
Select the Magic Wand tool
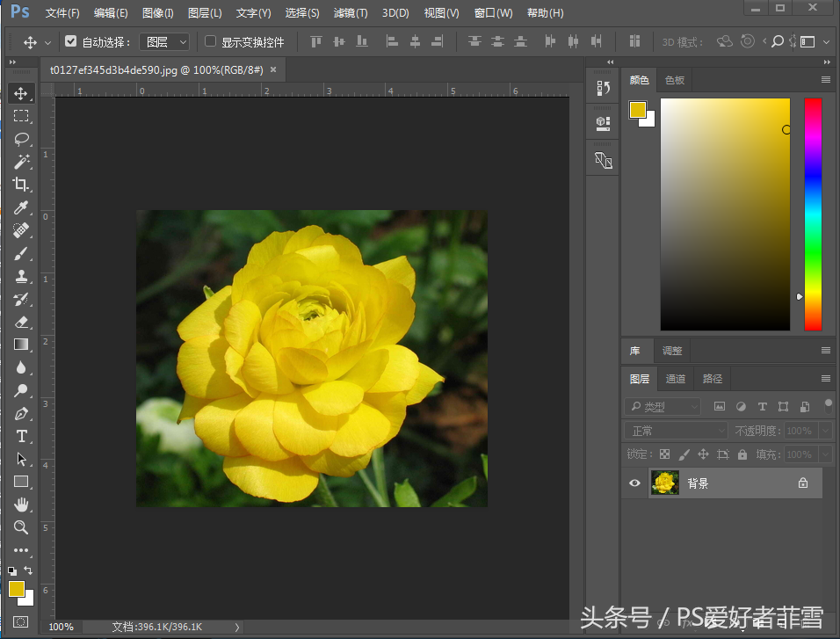tap(21, 162)
